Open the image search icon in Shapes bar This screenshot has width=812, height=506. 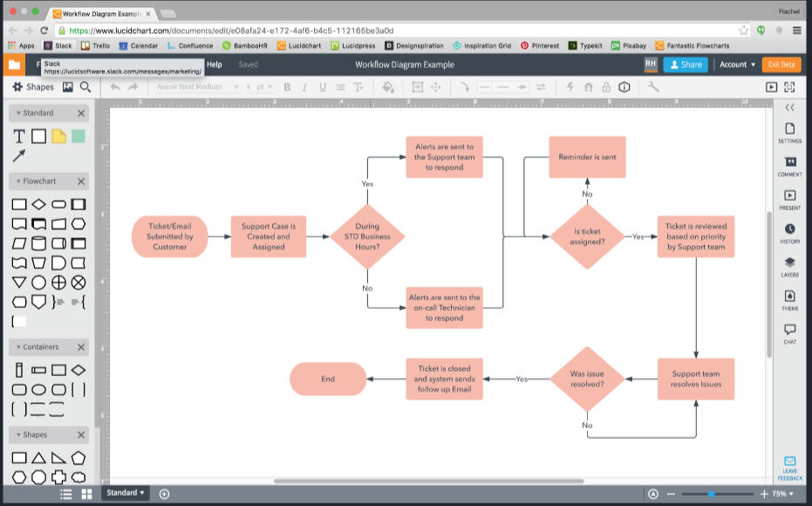click(x=67, y=87)
